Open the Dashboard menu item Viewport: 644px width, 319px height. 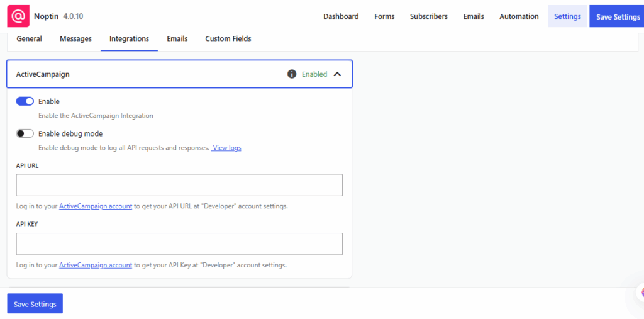click(x=341, y=16)
